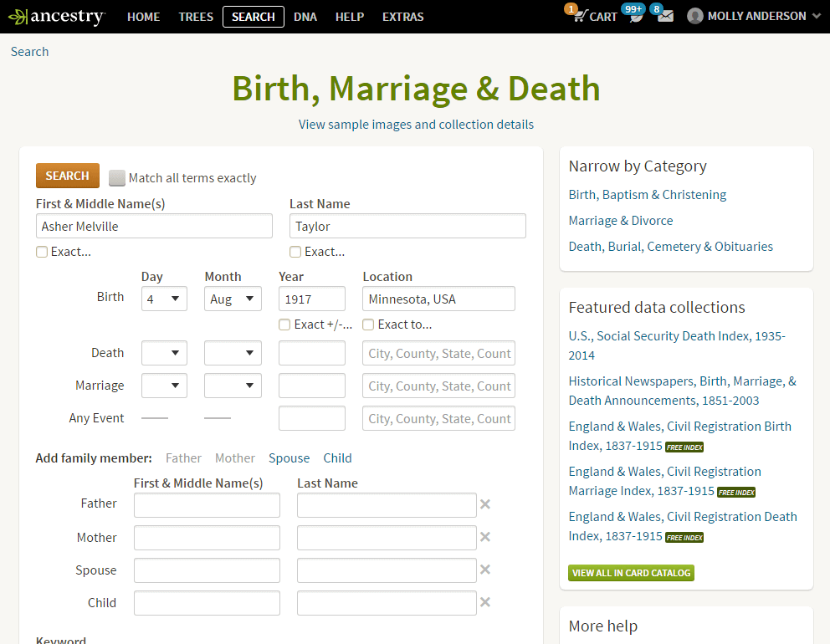
Task: Open the Death month dropdown
Action: click(x=233, y=353)
